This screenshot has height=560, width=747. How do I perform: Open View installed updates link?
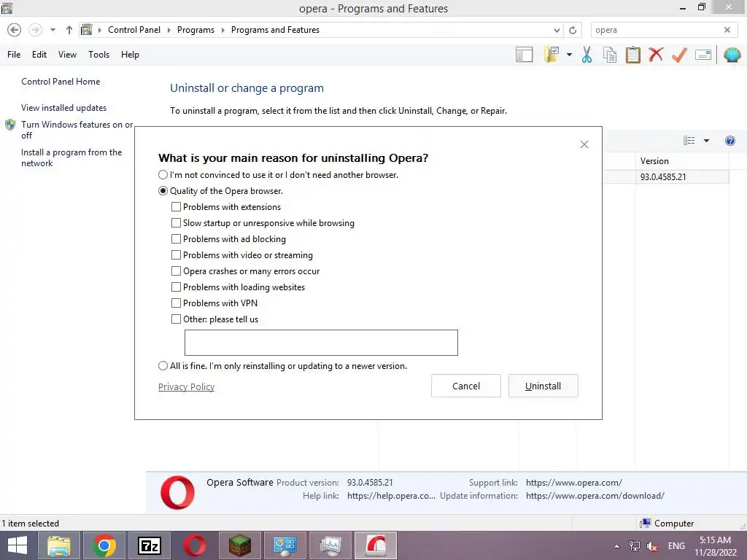tap(64, 108)
